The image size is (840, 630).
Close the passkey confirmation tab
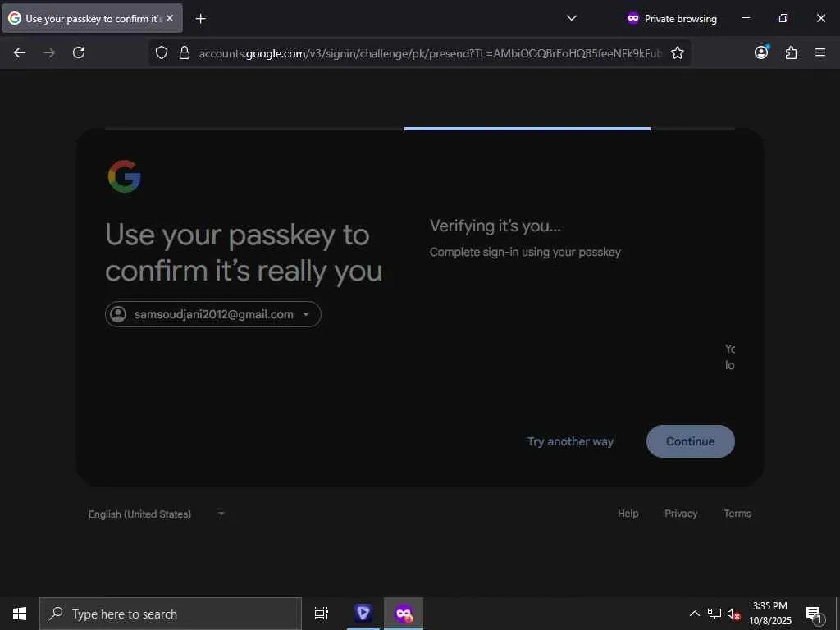click(x=170, y=18)
